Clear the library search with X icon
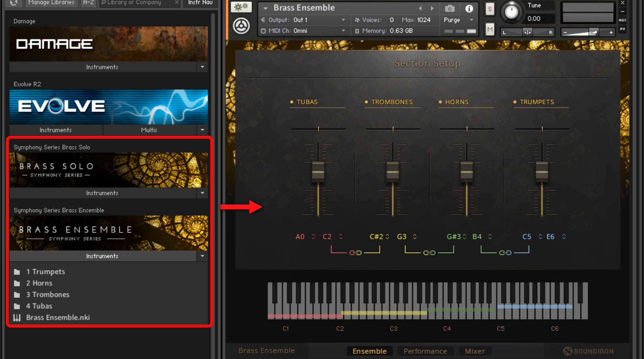The width and height of the screenshot is (644, 359). 177,2
